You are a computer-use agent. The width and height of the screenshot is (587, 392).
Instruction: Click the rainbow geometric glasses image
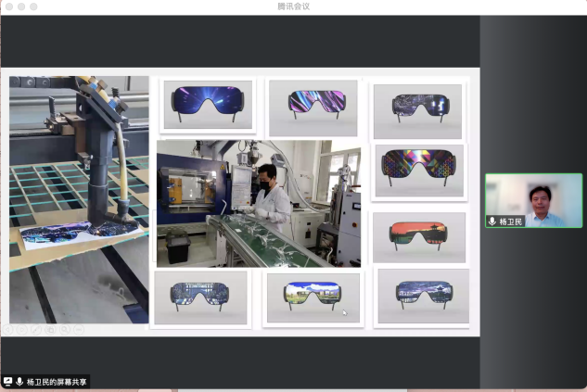click(x=419, y=171)
